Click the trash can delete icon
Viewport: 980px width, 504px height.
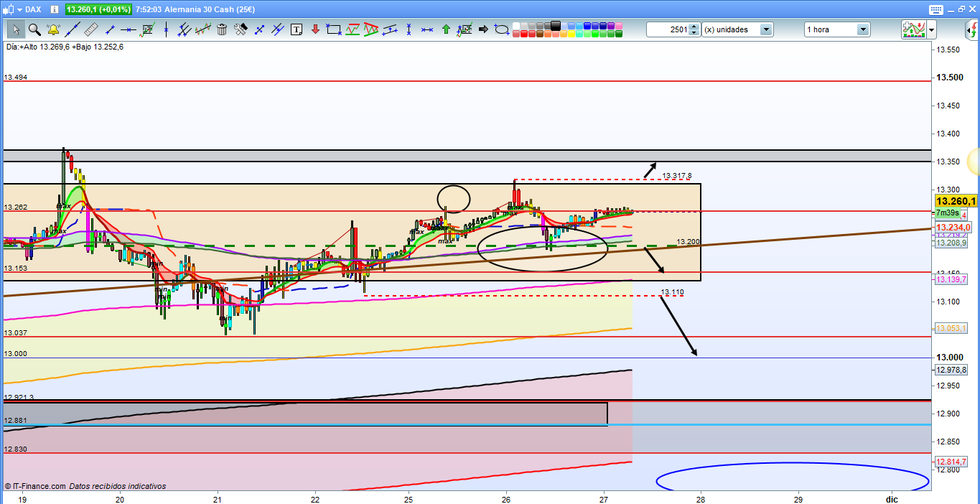click(222, 29)
